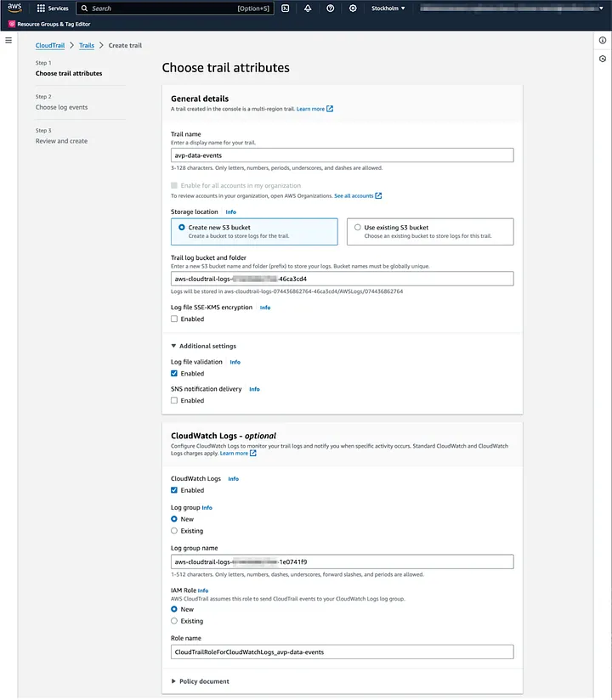Enable Log file SSE-KMS encryption checkbox

[x=174, y=319]
